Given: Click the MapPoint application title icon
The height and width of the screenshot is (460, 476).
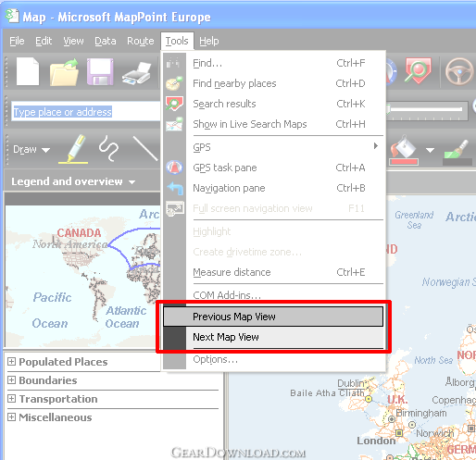Looking at the screenshot, I should (x=12, y=16).
